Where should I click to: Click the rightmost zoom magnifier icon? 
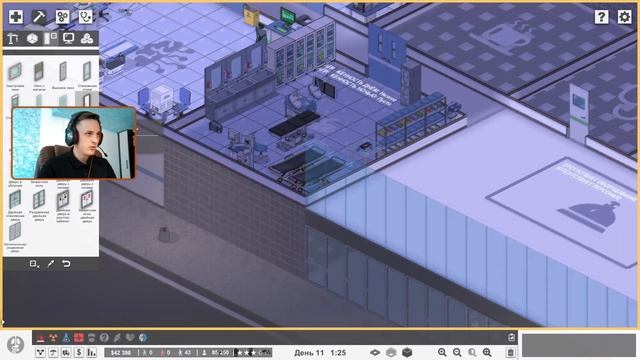(x=487, y=352)
